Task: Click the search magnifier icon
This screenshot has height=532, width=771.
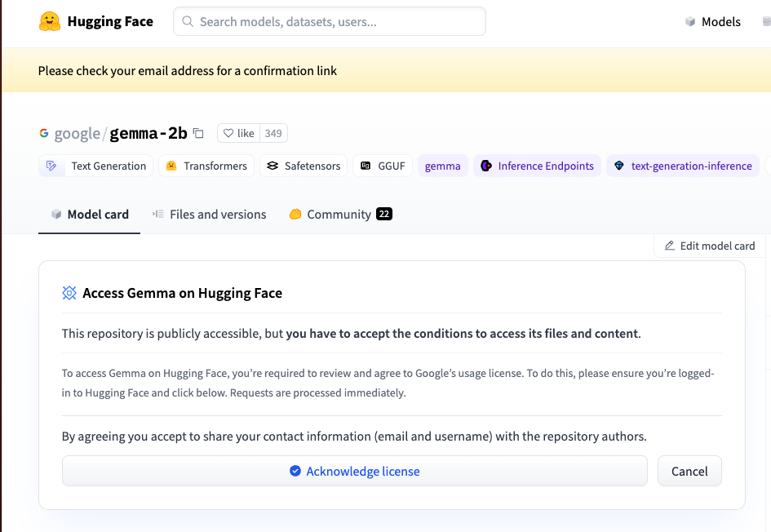Action: tap(188, 22)
